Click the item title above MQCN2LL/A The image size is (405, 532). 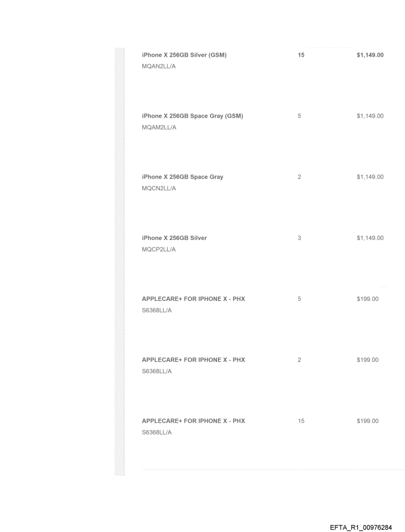(182, 177)
